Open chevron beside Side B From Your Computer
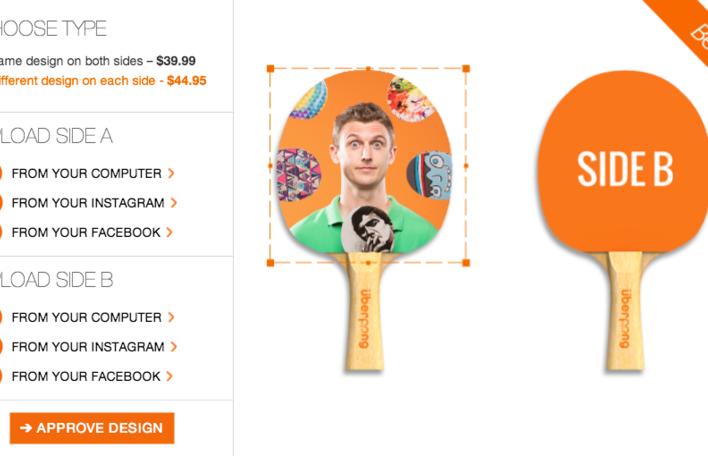 point(171,317)
